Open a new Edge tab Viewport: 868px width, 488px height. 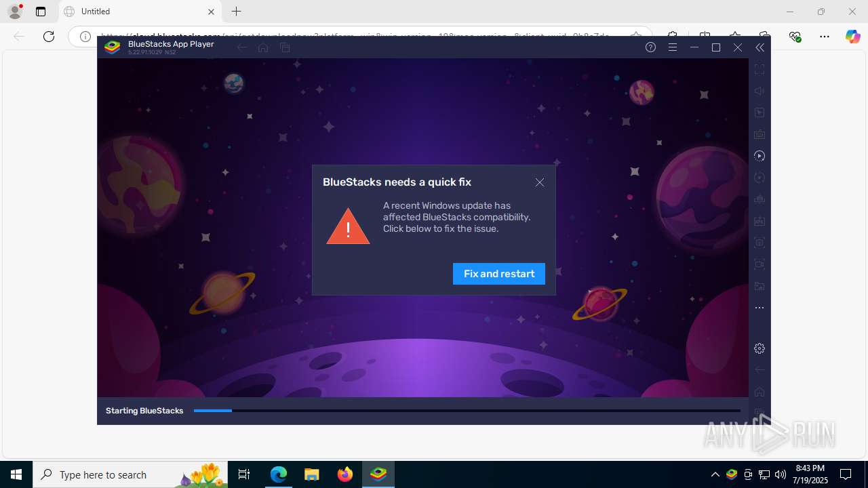point(236,12)
